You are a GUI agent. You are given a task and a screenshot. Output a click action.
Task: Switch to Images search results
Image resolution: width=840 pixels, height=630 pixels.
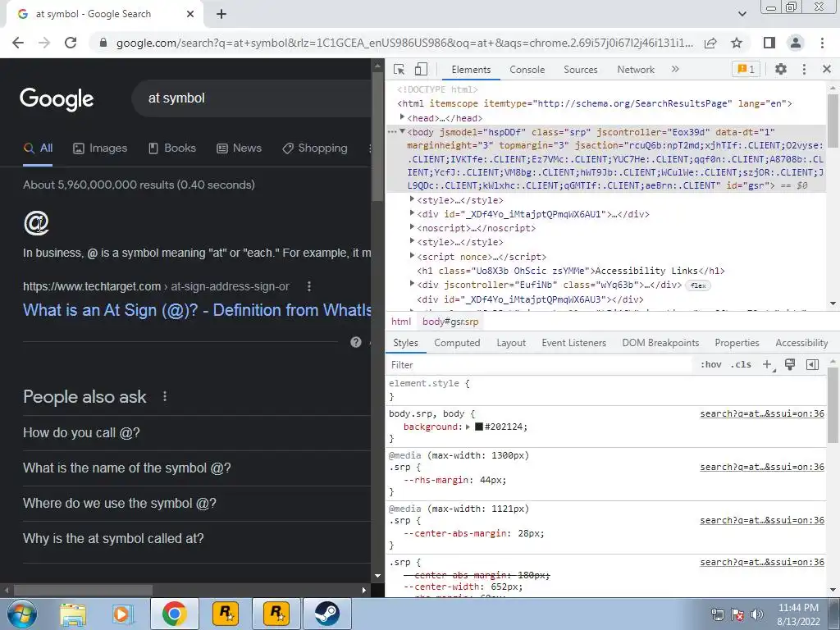[100, 148]
